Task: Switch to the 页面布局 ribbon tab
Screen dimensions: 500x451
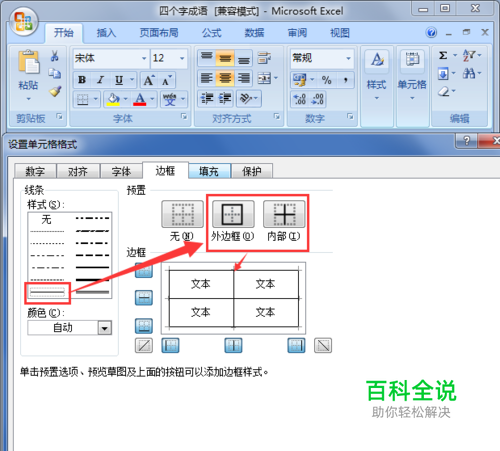Action: point(159,33)
